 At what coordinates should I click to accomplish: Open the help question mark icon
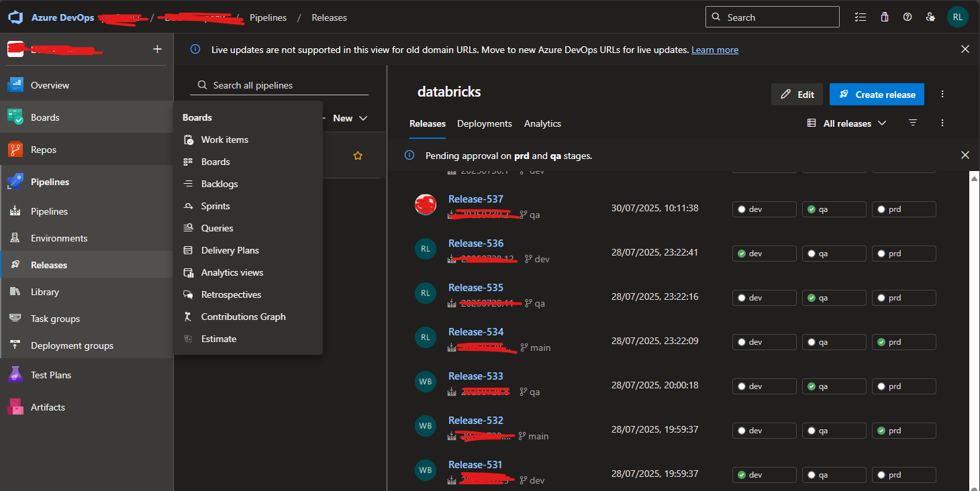[x=908, y=17]
